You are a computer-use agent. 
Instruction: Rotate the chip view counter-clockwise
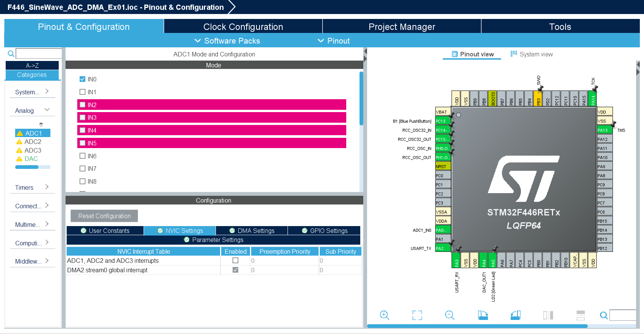point(516,315)
